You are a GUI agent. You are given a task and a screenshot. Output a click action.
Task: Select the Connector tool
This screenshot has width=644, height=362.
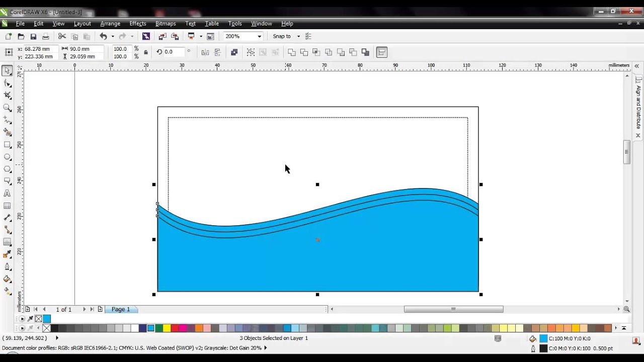click(7, 230)
